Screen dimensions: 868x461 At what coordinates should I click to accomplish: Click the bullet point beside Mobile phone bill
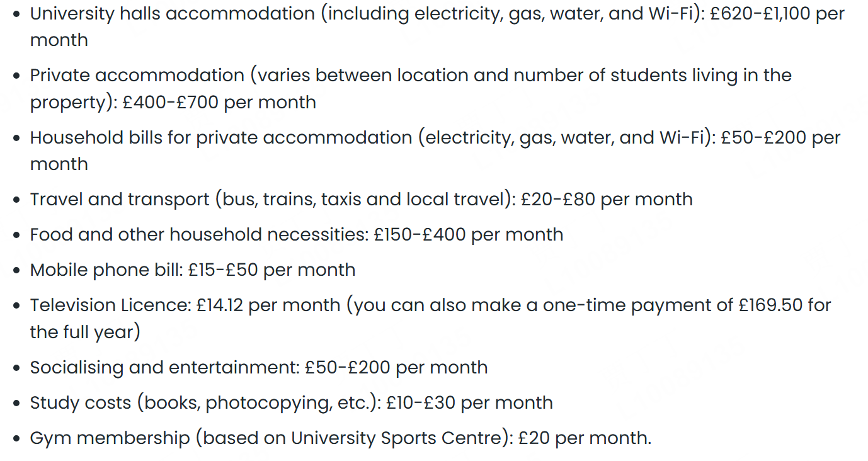pyautogui.click(x=17, y=271)
